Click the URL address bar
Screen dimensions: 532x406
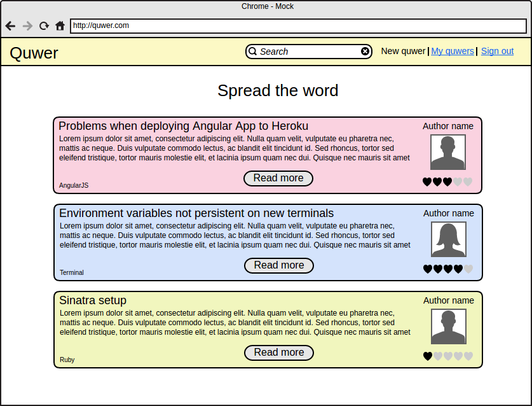click(298, 26)
